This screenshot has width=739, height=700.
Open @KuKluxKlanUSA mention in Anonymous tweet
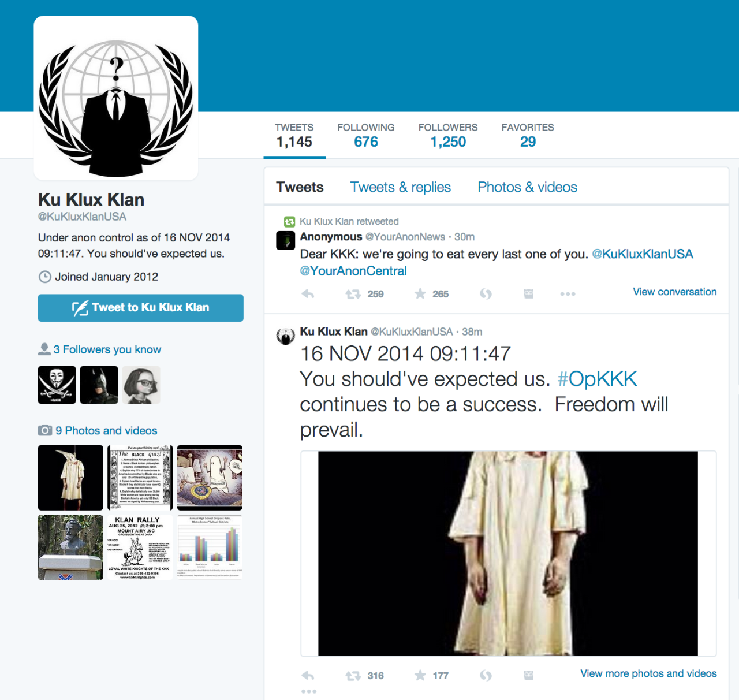[x=643, y=254]
